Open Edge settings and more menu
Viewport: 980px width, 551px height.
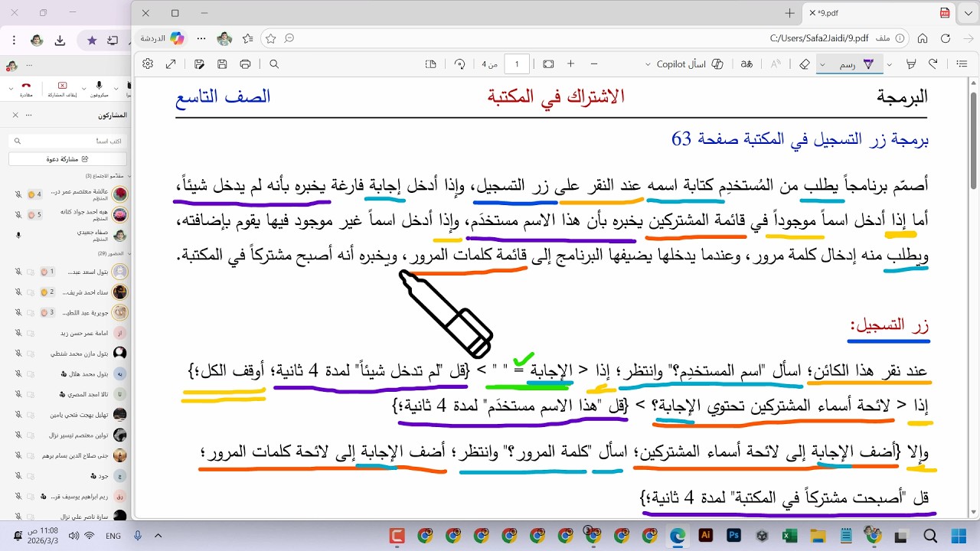(x=201, y=38)
